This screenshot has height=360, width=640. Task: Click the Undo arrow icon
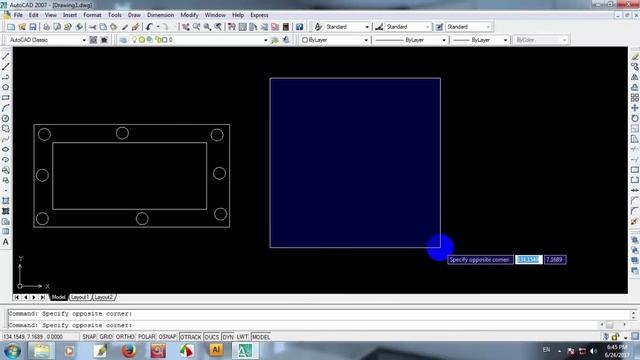pos(149,27)
